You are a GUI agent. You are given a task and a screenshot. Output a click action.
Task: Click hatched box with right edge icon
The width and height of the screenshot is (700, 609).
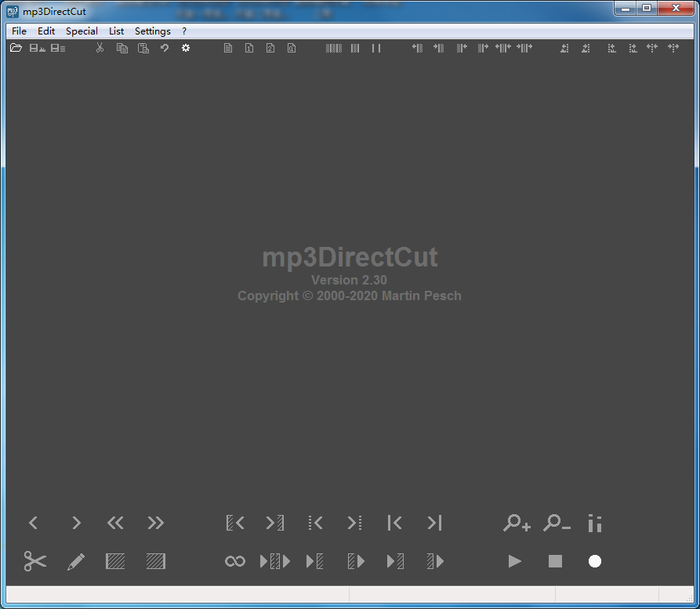coord(156,561)
